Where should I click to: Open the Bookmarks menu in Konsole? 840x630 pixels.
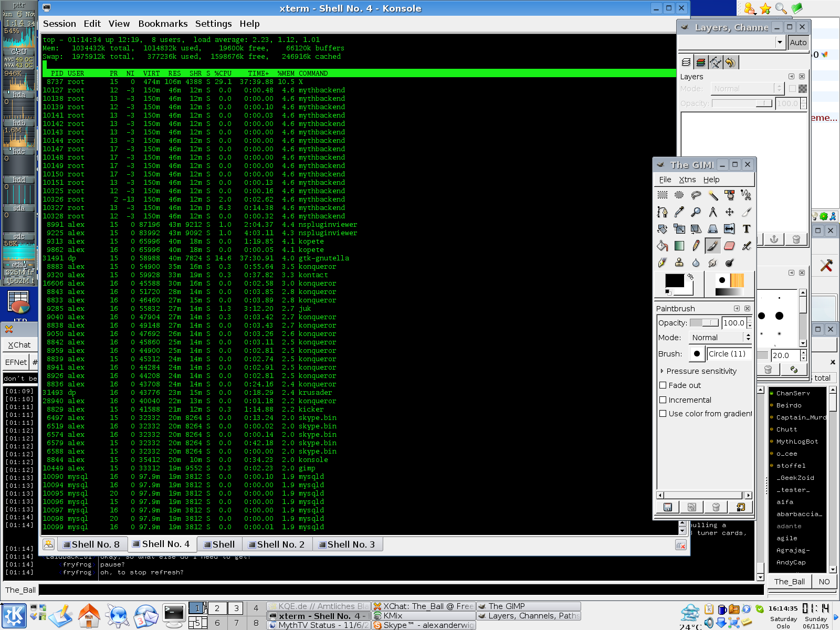coord(163,24)
